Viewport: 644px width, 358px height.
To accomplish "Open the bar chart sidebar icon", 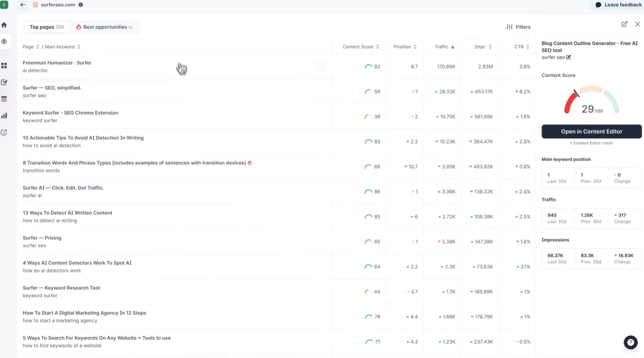I will tap(4, 116).
